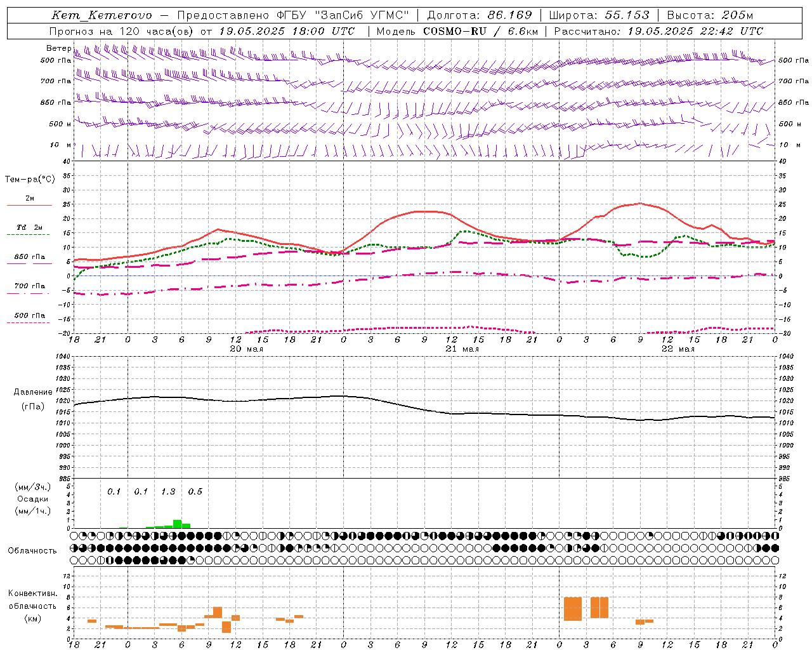812x650 pixels.
Task: Click the "21 мая" date label
Action: (462, 349)
